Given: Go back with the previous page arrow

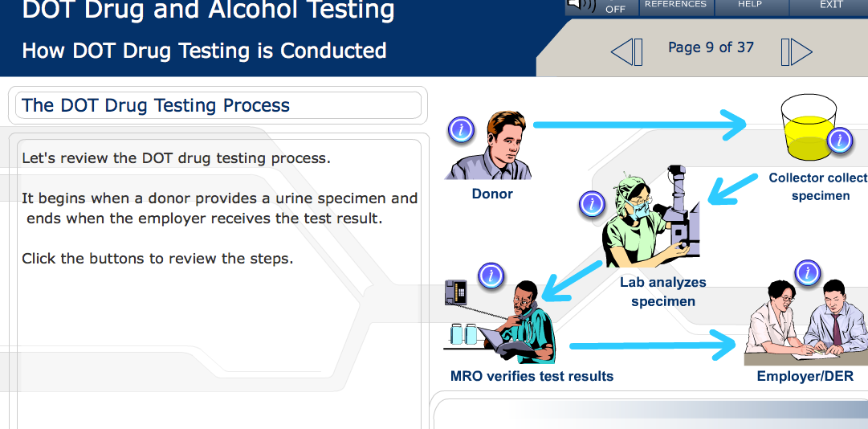Looking at the screenshot, I should click(627, 52).
